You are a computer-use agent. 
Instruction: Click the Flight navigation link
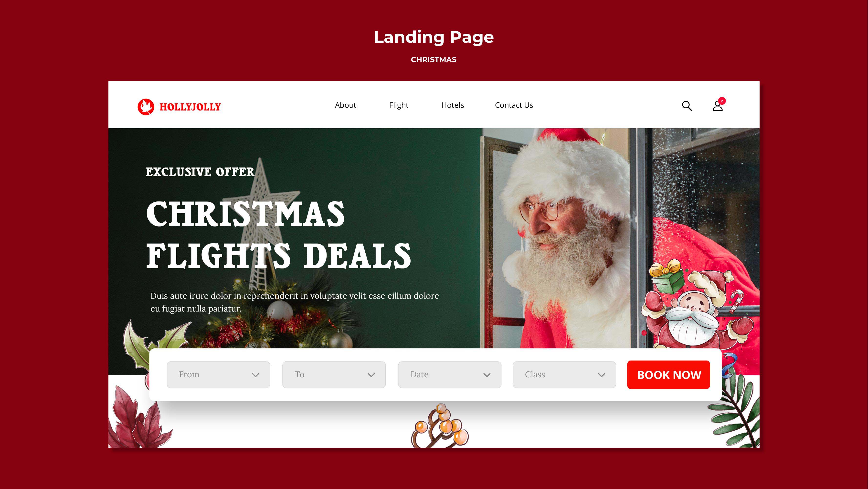(398, 105)
